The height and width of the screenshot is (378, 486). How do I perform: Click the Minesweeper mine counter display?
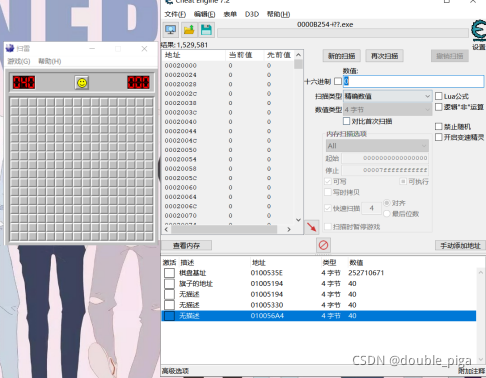pyautogui.click(x=24, y=82)
